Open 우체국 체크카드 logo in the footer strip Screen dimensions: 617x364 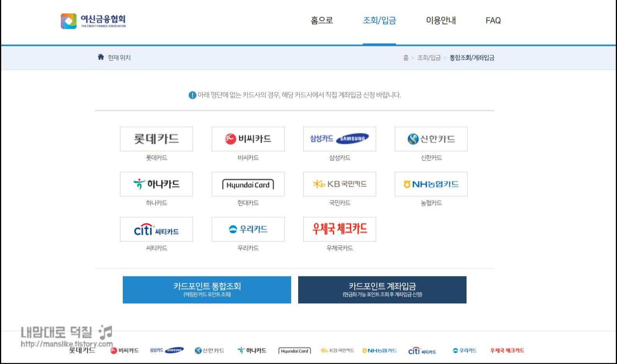click(507, 350)
